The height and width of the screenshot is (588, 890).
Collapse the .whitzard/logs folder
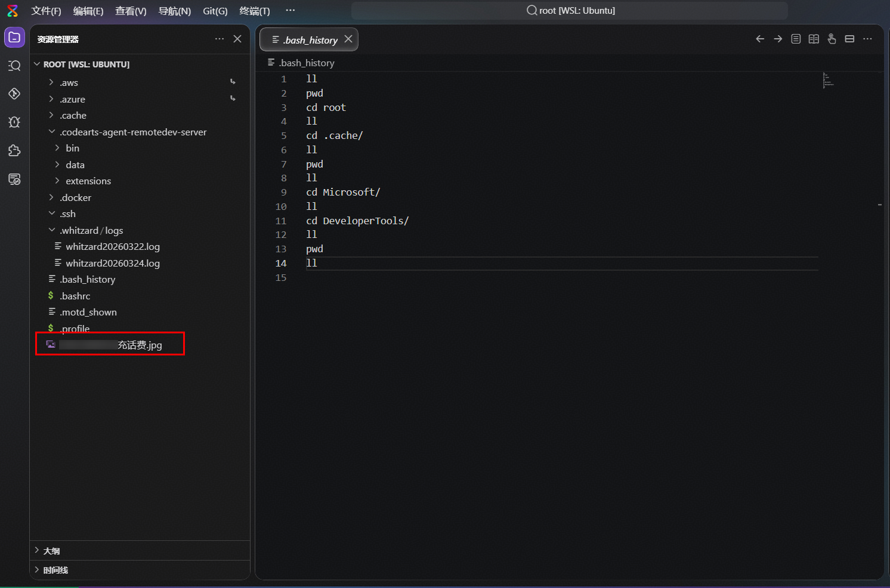point(51,230)
